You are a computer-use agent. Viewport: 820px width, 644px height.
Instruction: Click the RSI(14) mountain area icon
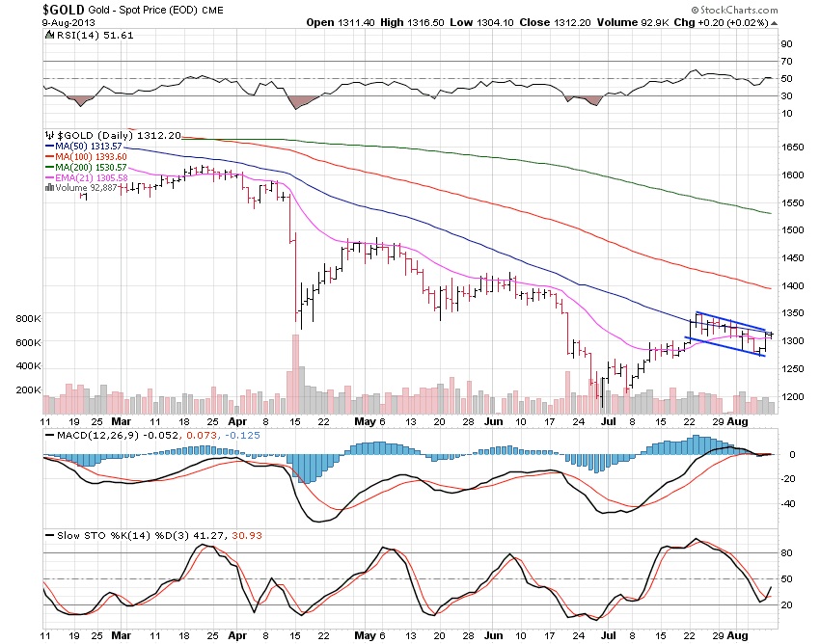[x=49, y=35]
